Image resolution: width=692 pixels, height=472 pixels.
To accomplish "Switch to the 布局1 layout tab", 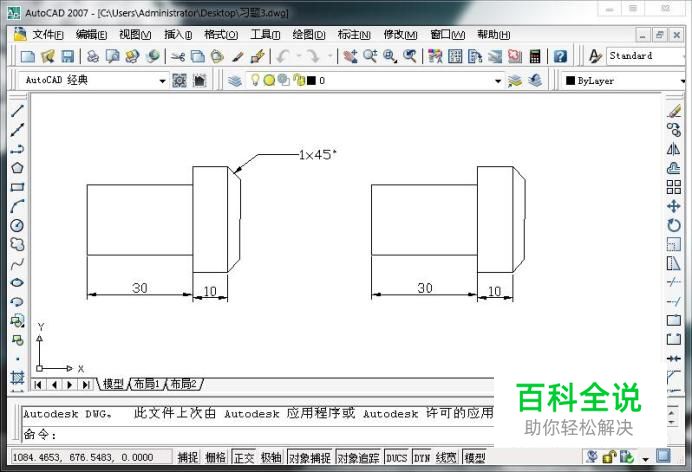I will coord(147,384).
